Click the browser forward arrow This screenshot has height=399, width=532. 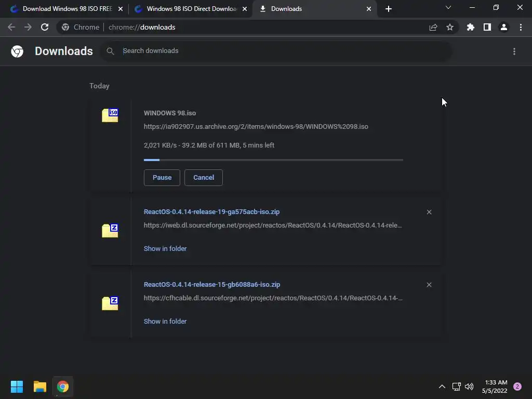pos(28,27)
